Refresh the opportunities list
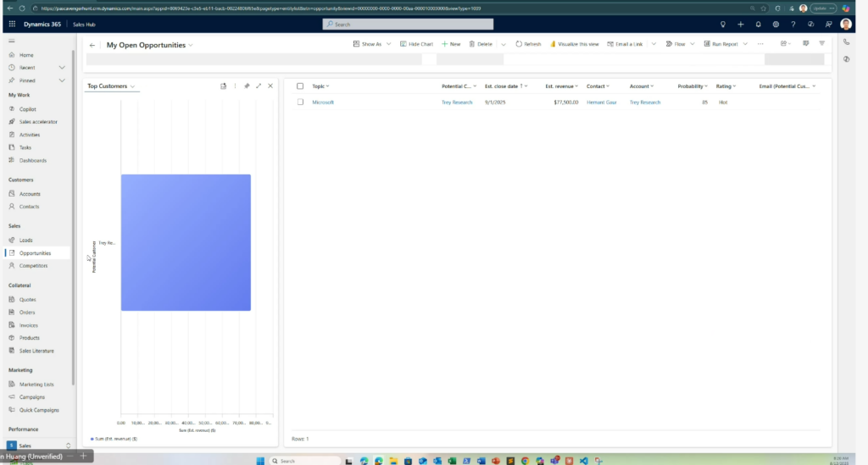 (x=528, y=44)
